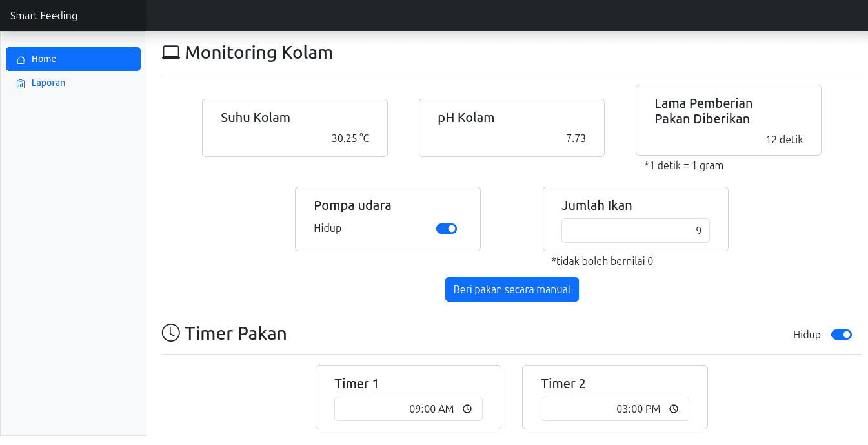Open time picker icon in Timer 1
Viewport: 868px width, 445px height.
pos(467,409)
